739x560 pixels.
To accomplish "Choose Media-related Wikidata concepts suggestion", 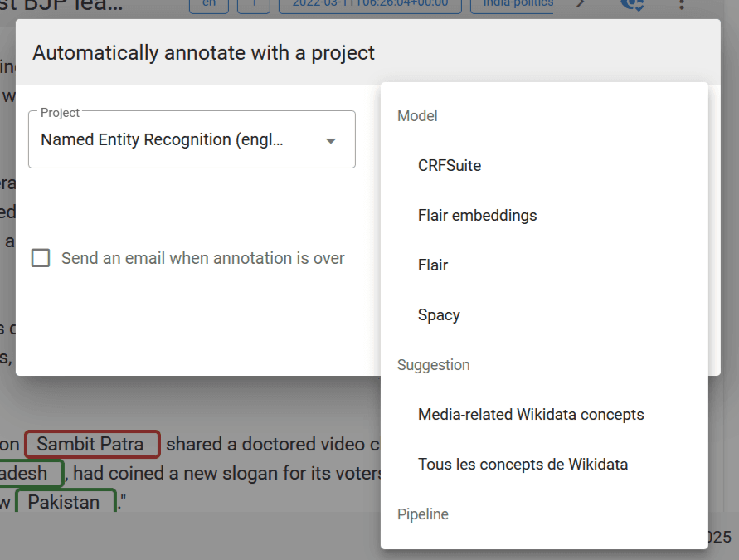I will (531, 415).
